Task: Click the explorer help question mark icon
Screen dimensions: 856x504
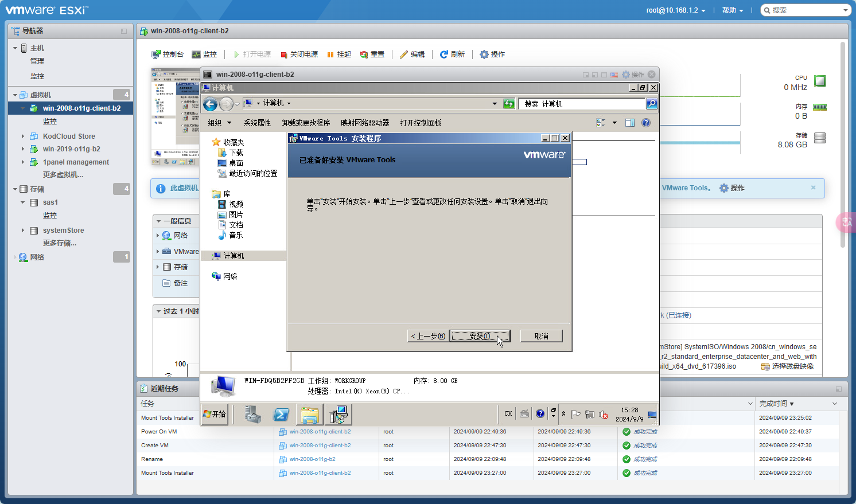Action: [x=646, y=123]
